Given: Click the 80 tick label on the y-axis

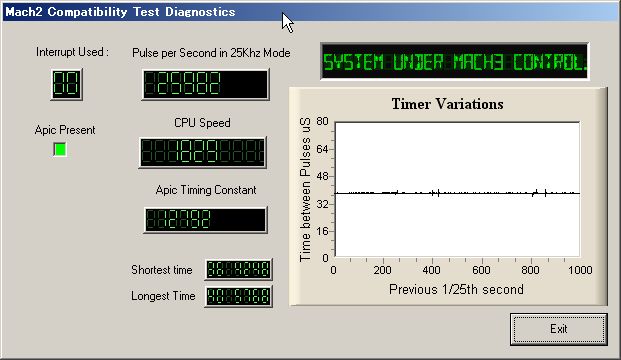Looking at the screenshot, I should coord(322,121).
